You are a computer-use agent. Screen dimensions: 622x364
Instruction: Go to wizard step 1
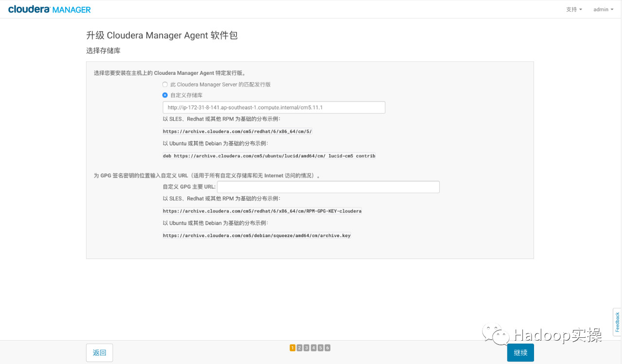[x=293, y=347]
